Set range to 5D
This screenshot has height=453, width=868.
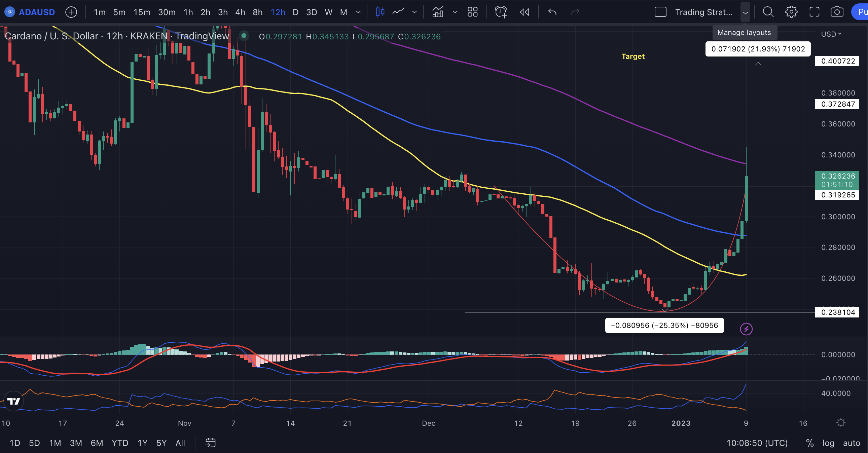pos(34,443)
